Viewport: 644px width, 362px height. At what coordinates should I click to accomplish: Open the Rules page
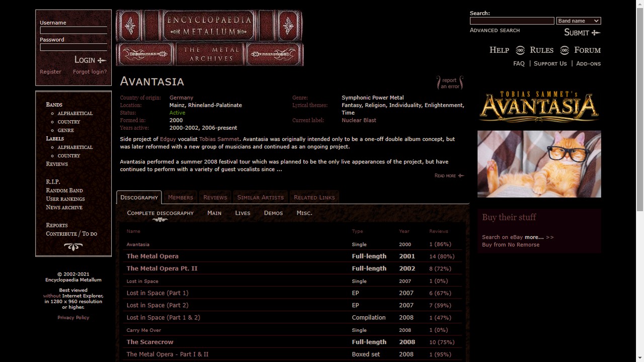click(541, 50)
